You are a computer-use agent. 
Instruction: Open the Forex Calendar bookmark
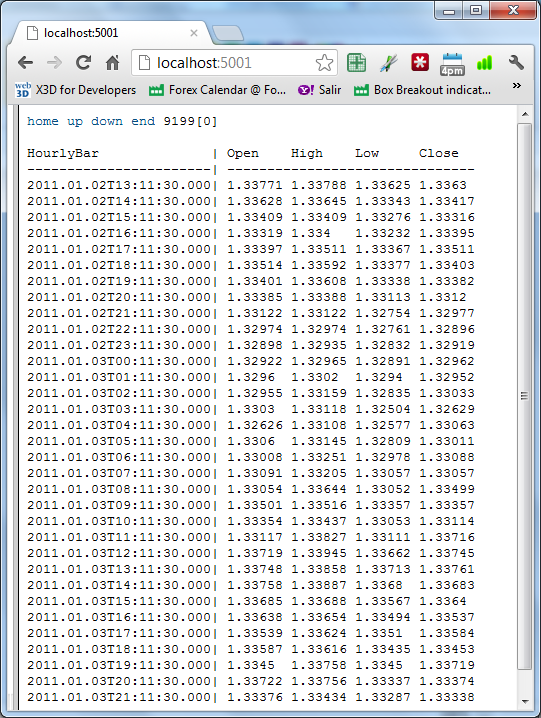[x=218, y=90]
